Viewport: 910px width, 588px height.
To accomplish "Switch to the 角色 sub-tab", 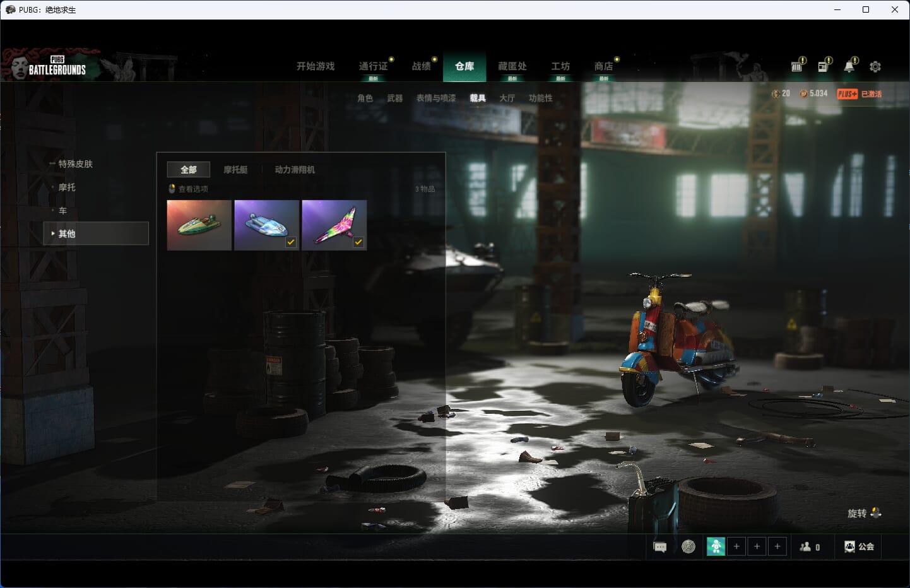I will 365,98.
